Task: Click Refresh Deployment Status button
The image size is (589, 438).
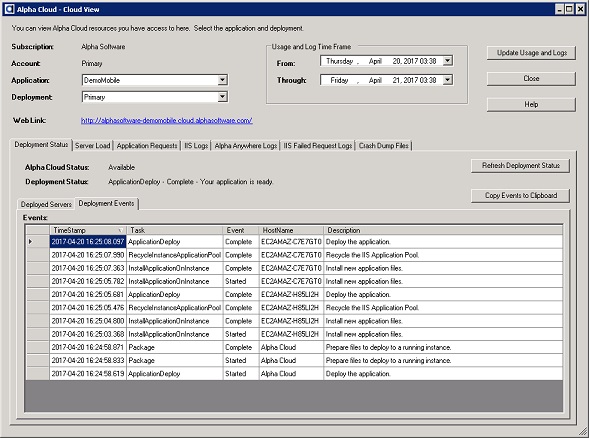Action: [520, 166]
